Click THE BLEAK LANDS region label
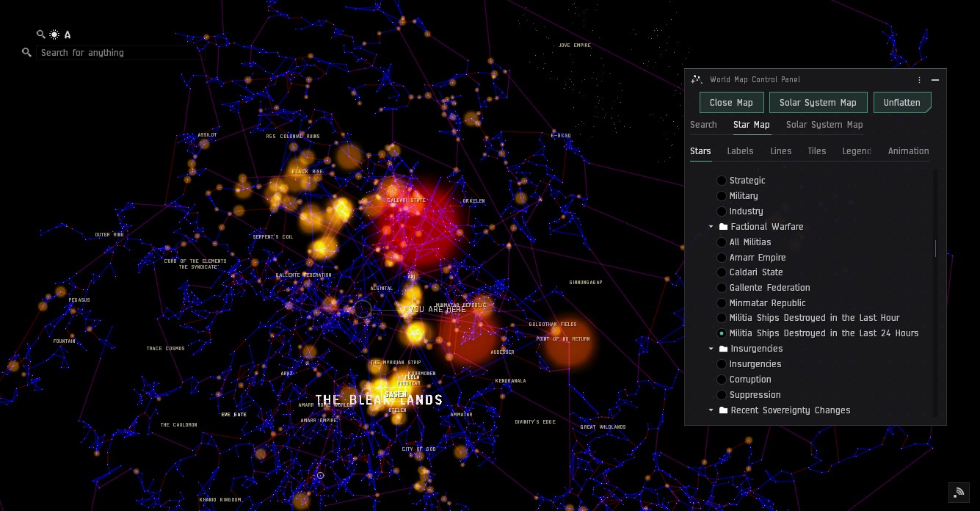Image resolution: width=980 pixels, height=511 pixels. pos(379,400)
